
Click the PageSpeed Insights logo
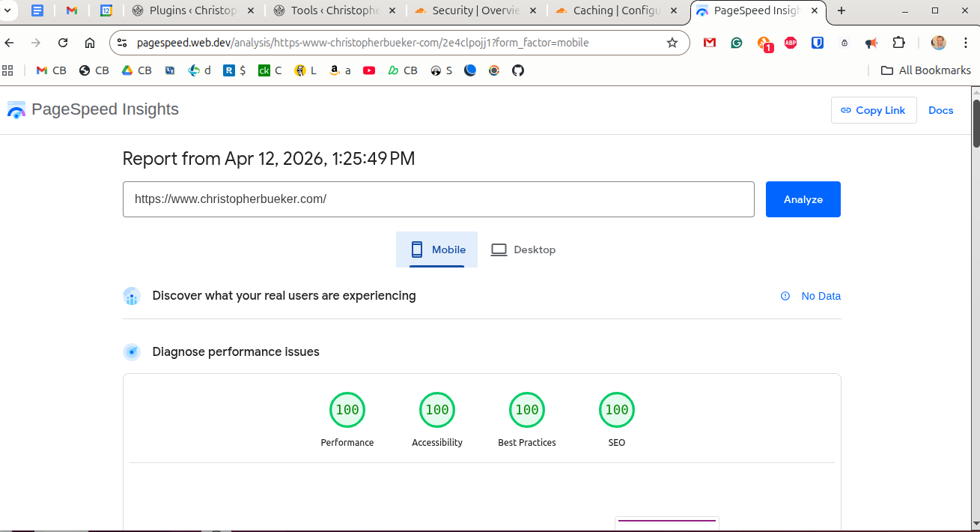(x=93, y=109)
